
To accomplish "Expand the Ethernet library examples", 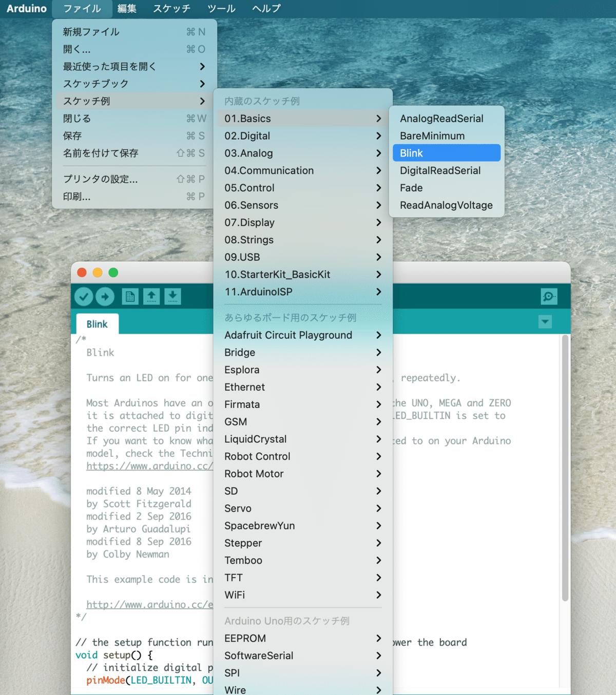I will pyautogui.click(x=303, y=387).
